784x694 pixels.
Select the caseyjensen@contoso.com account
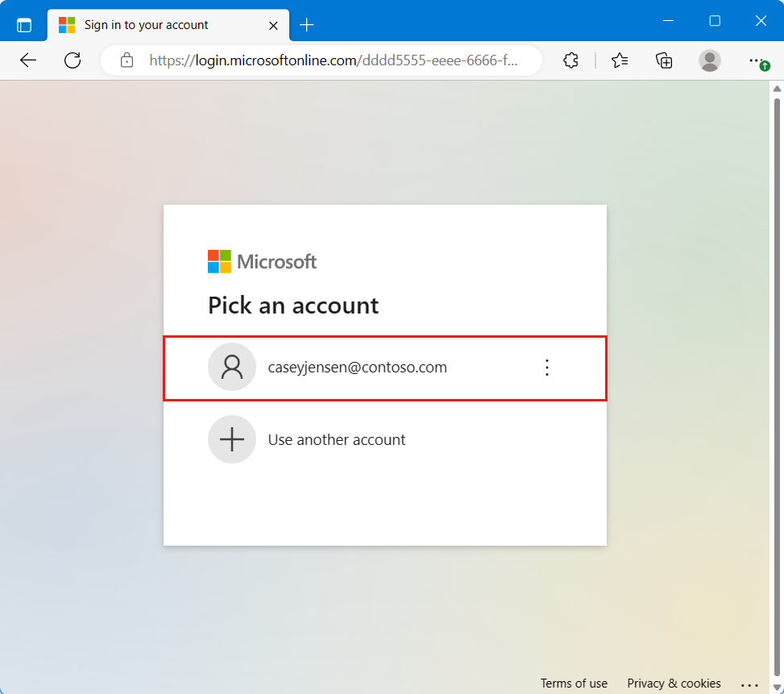point(385,368)
